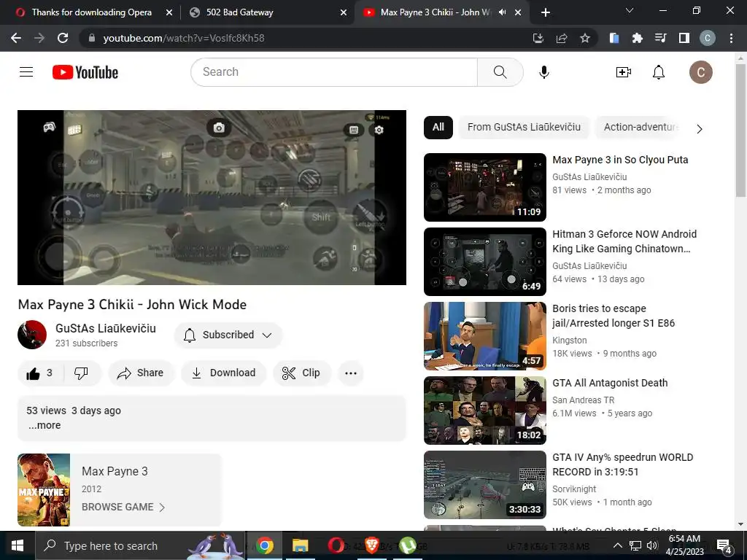This screenshot has height=560, width=747.
Task: Go back with browser back arrow
Action: [x=16, y=38]
